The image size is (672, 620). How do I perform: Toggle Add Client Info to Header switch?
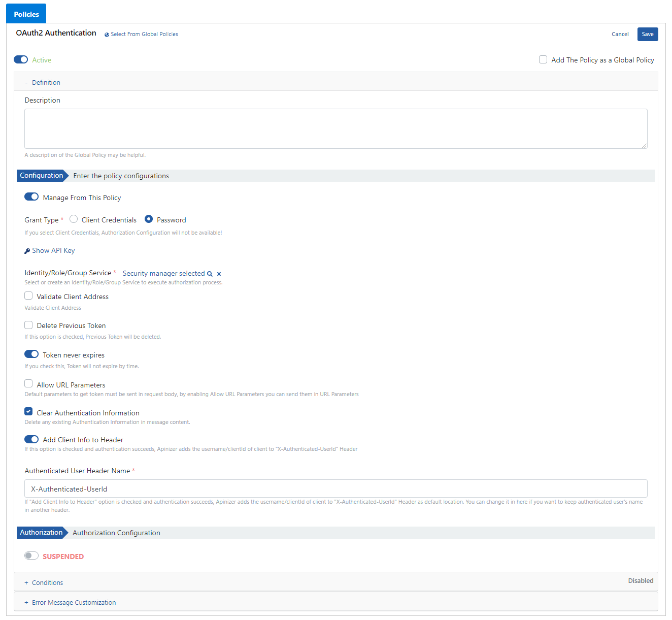[31, 439]
